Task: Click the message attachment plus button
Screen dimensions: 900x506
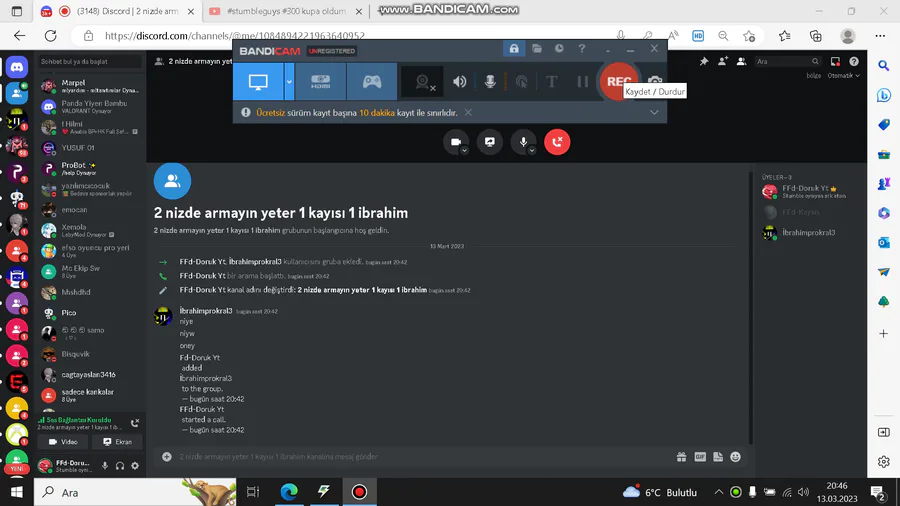Action: pos(166,457)
